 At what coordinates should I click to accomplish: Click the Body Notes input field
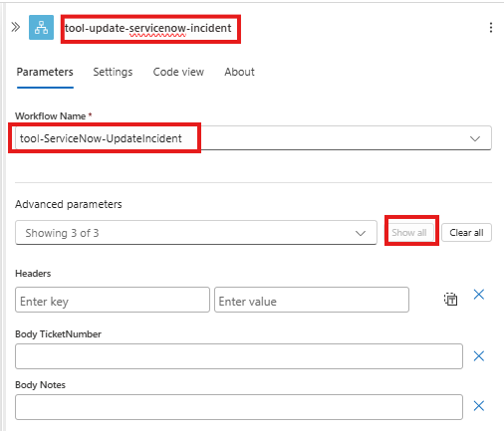pyautogui.click(x=239, y=407)
